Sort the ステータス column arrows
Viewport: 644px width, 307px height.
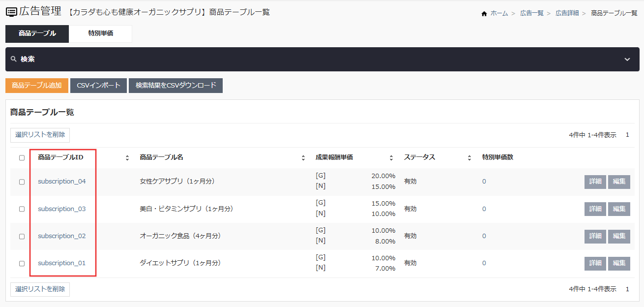(x=469, y=157)
